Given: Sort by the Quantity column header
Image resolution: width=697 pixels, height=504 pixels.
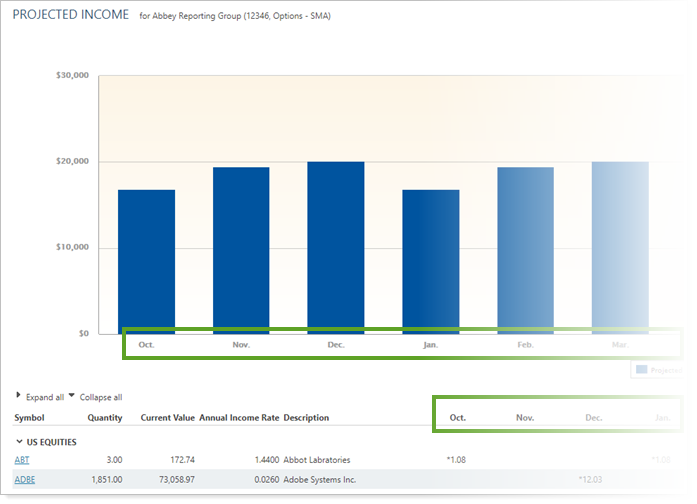Looking at the screenshot, I should pos(105,418).
